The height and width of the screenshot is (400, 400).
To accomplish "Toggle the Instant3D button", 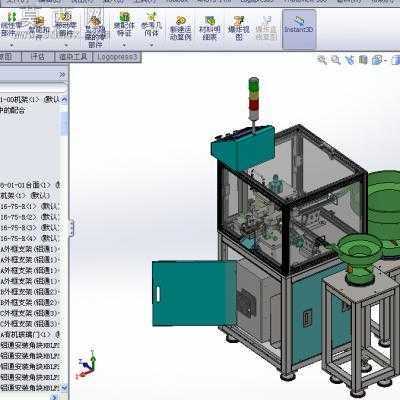I will tap(299, 29).
